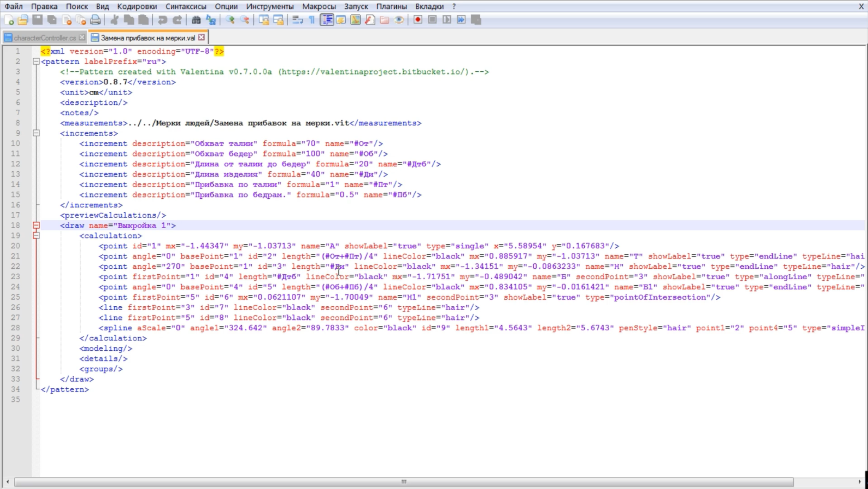Click the Playback macro icon
The height and width of the screenshot is (489, 868).
coord(447,20)
